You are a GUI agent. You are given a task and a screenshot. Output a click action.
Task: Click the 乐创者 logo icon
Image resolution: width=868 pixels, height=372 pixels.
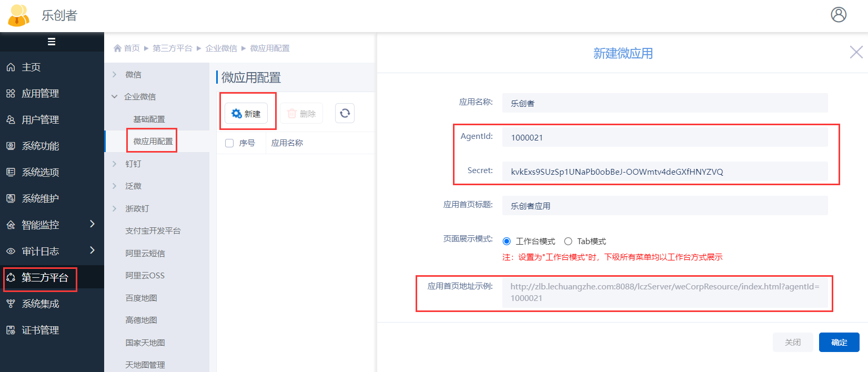click(x=19, y=15)
